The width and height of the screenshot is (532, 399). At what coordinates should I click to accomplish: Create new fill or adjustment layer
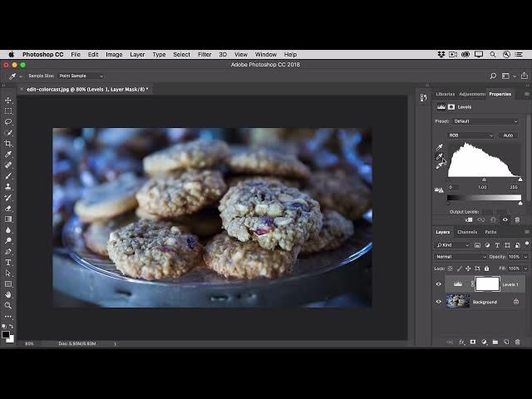pyautogui.click(x=484, y=342)
